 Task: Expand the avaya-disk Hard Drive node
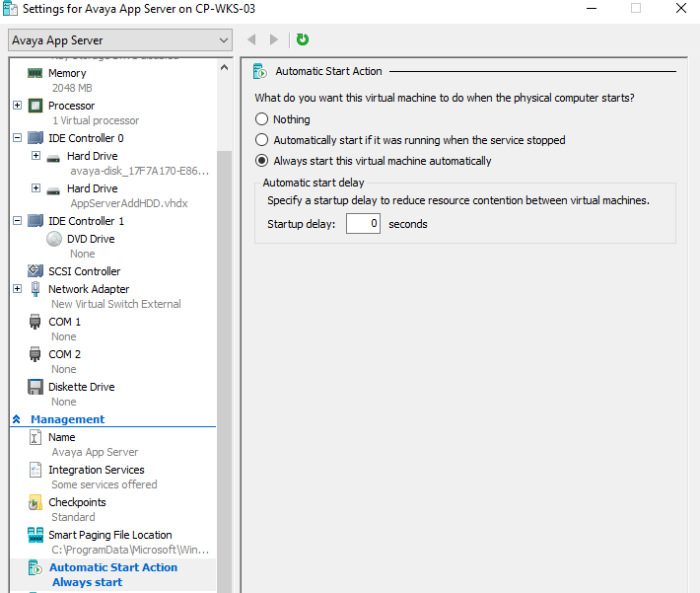click(35, 155)
